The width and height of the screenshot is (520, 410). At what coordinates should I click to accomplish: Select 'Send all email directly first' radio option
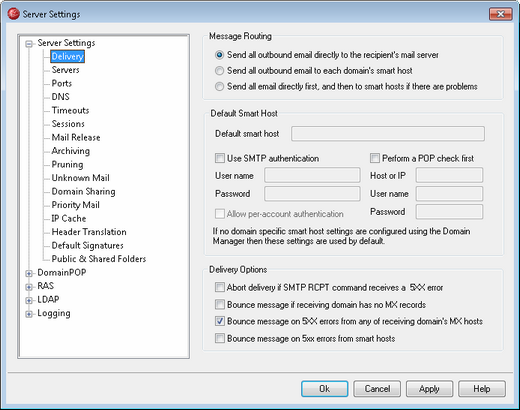tap(219, 87)
